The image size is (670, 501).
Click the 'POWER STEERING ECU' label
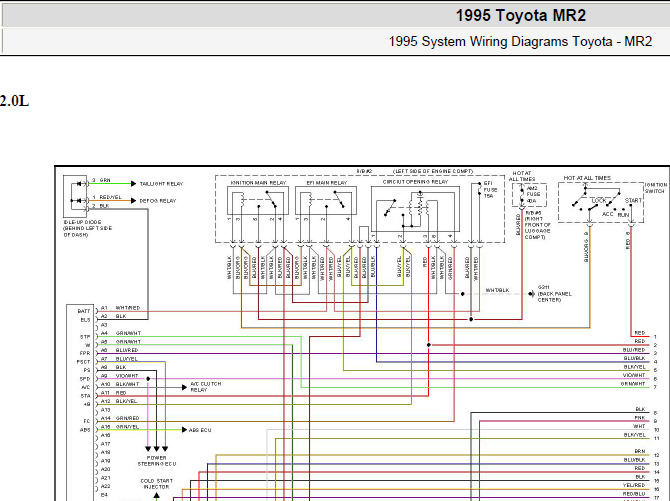click(x=156, y=460)
